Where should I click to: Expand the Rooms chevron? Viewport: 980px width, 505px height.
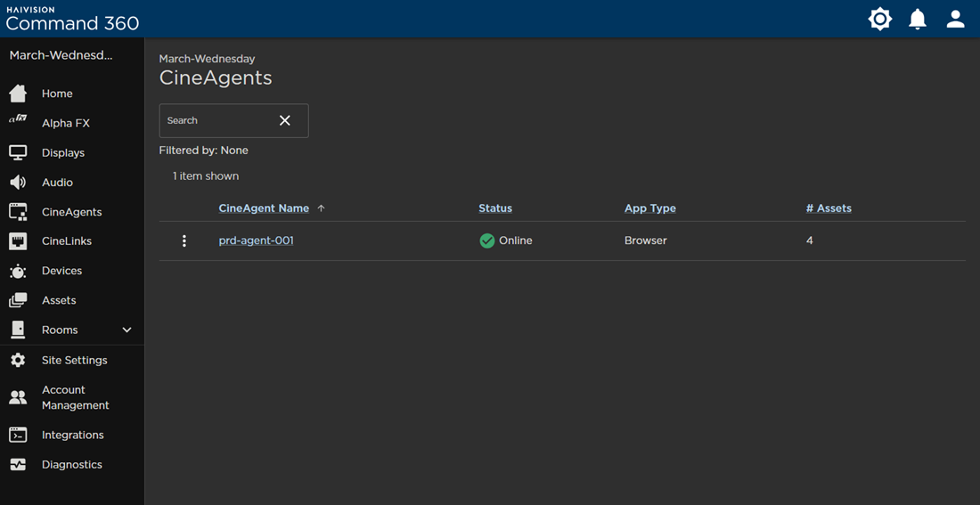127,330
